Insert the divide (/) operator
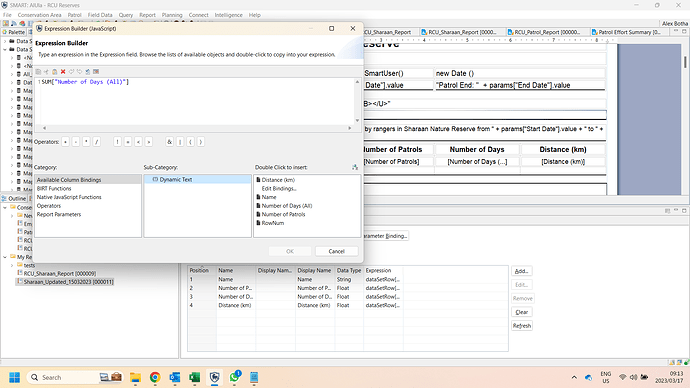Screen dimensions: 690x388 pos(96,142)
